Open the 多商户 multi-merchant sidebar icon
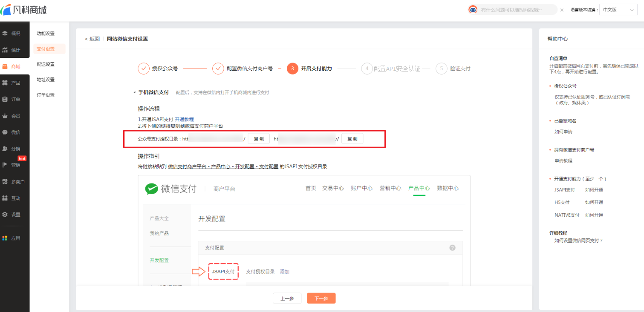 (5, 182)
